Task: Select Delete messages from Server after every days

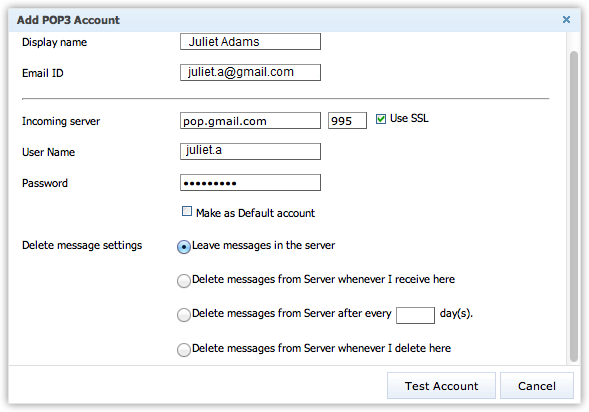Action: [184, 315]
